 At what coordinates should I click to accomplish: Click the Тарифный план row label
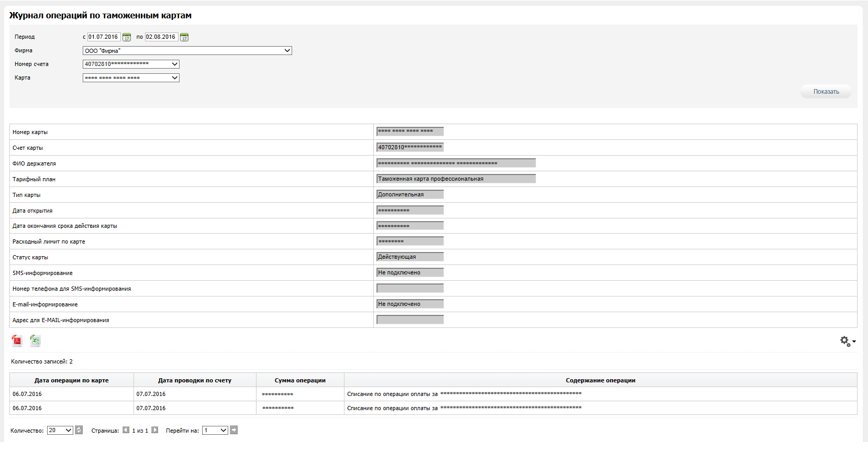click(34, 179)
